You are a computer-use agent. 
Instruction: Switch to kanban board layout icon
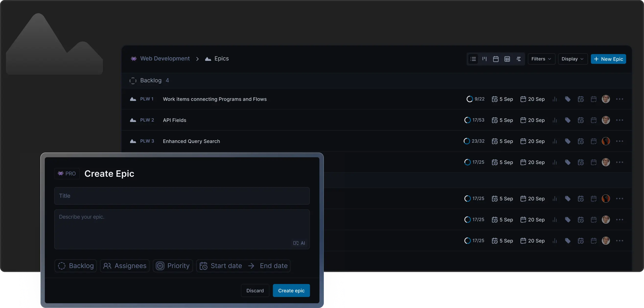pos(484,59)
